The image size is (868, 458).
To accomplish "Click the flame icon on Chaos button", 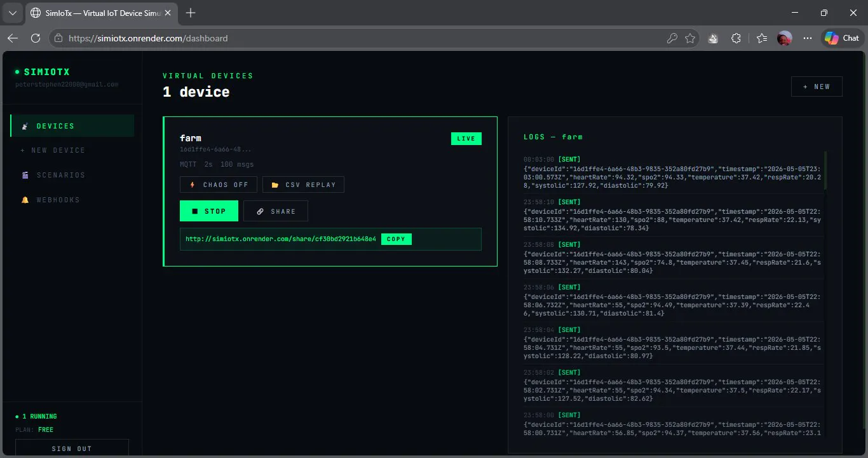I will [192, 184].
